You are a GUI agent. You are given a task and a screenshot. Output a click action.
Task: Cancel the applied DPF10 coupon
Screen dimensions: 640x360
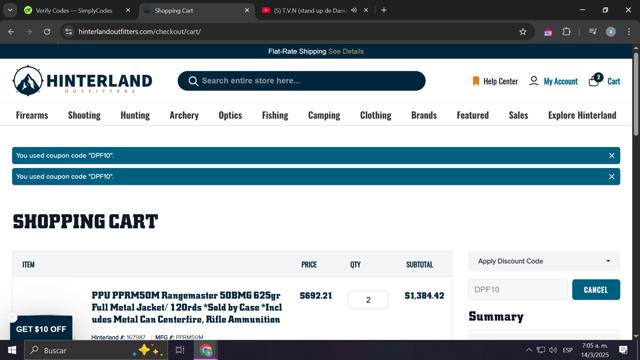point(596,289)
